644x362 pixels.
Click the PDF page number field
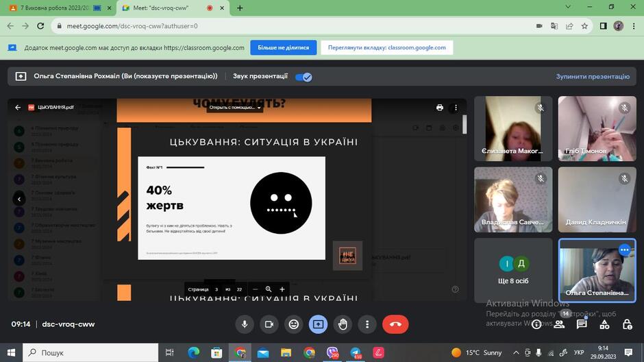tap(216, 289)
